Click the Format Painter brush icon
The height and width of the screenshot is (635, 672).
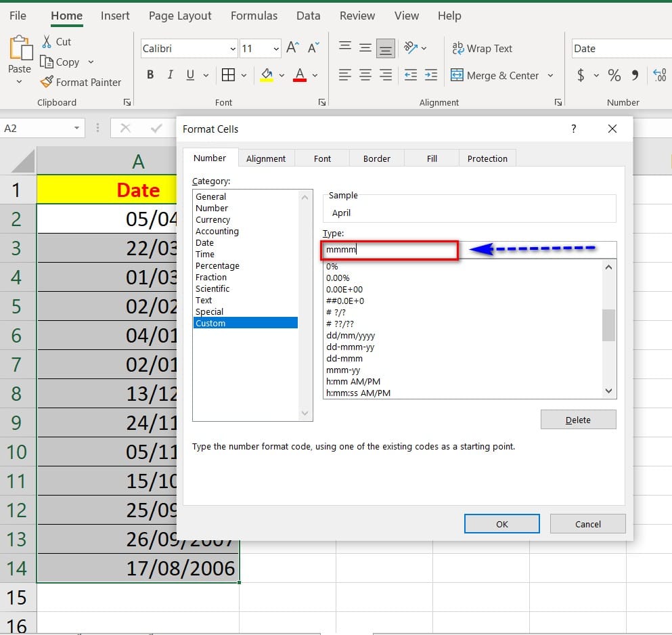pyautogui.click(x=46, y=82)
